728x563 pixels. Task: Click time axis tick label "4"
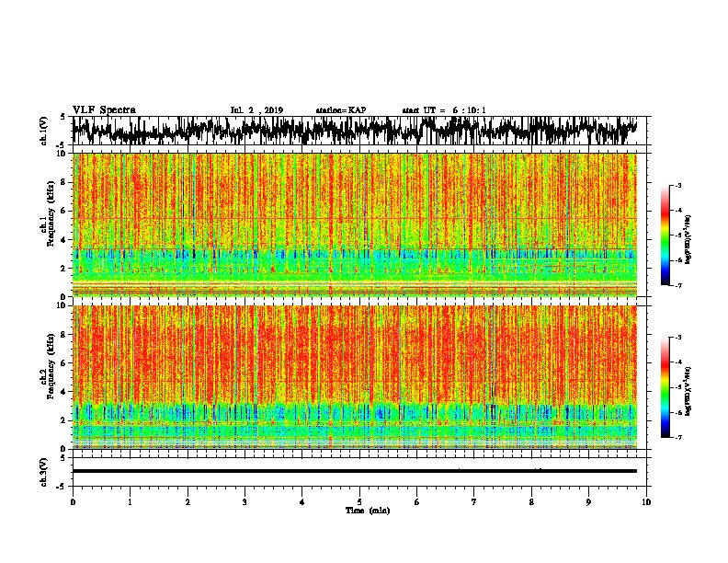302,501
